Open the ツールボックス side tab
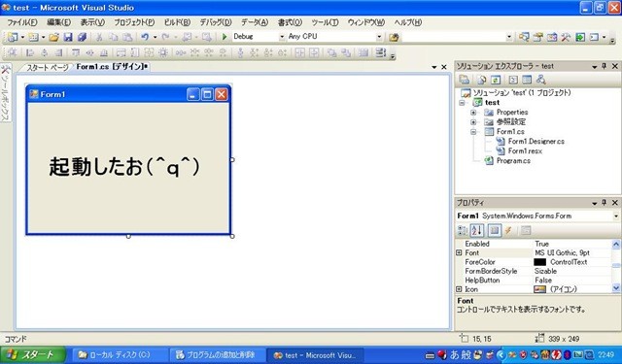 (5, 93)
